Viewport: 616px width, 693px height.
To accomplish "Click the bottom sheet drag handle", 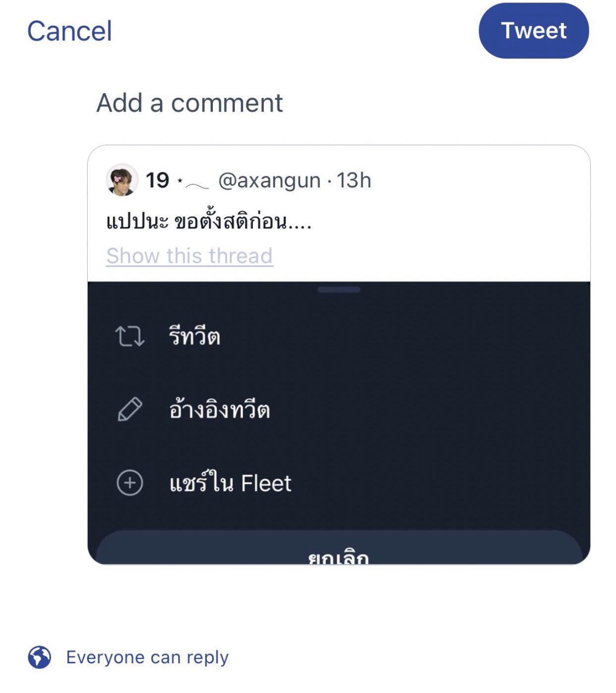I will pyautogui.click(x=339, y=289).
